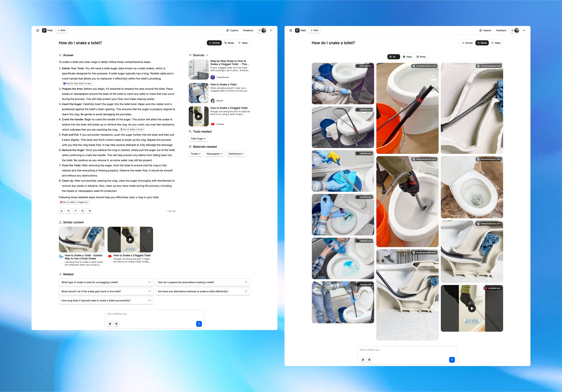Play the YouTube source video thumbnail in Sources

pos(199,116)
